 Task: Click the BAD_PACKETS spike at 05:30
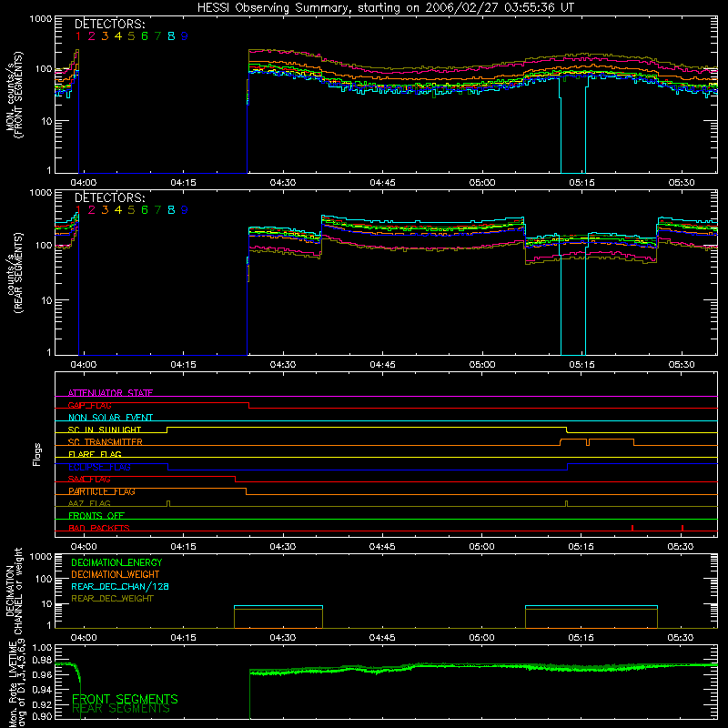682,528
